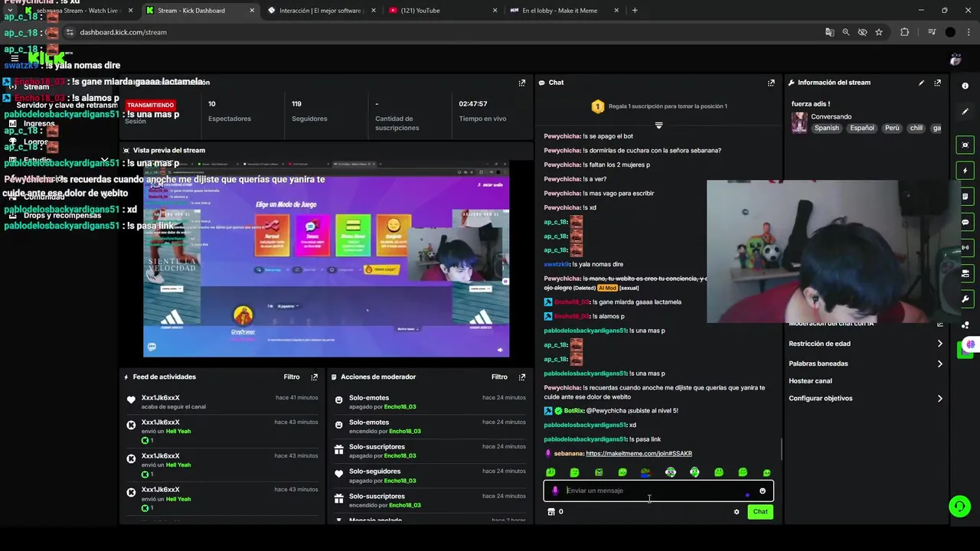The width and height of the screenshot is (980, 551).
Task: Open chat settings gear icon
Action: click(x=737, y=512)
